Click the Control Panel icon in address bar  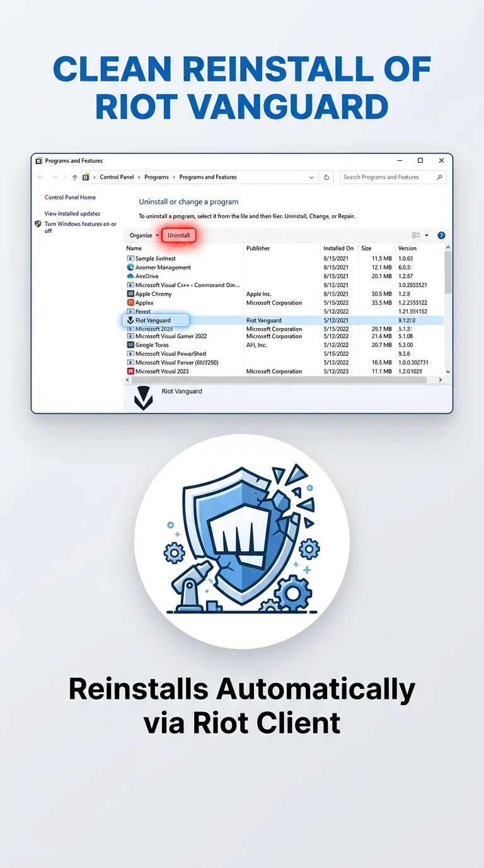pos(86,177)
